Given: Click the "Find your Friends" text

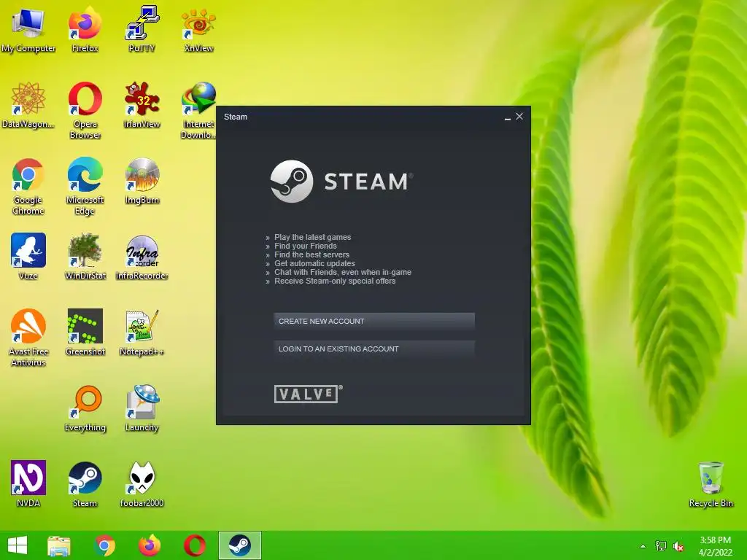Looking at the screenshot, I should point(306,246).
